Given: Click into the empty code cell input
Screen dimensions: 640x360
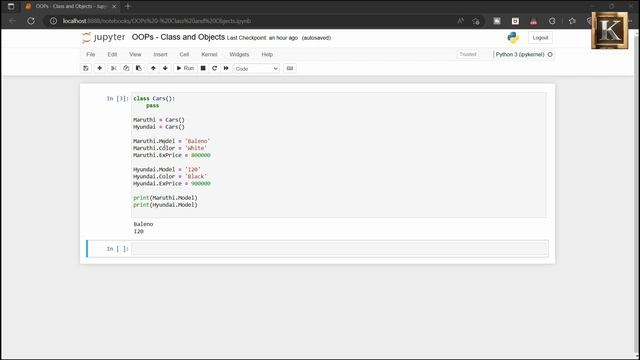Looking at the screenshot, I should coord(339,249).
